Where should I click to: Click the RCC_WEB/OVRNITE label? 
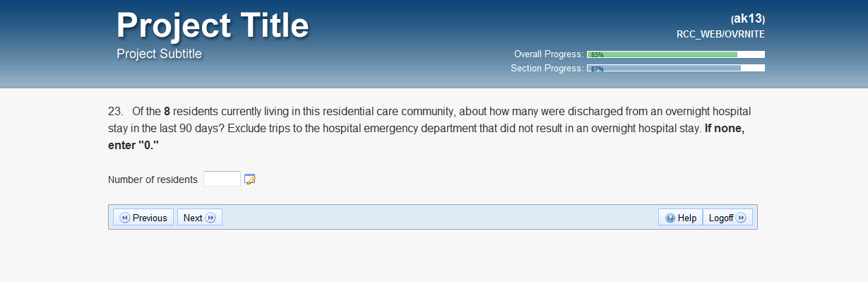(720, 34)
